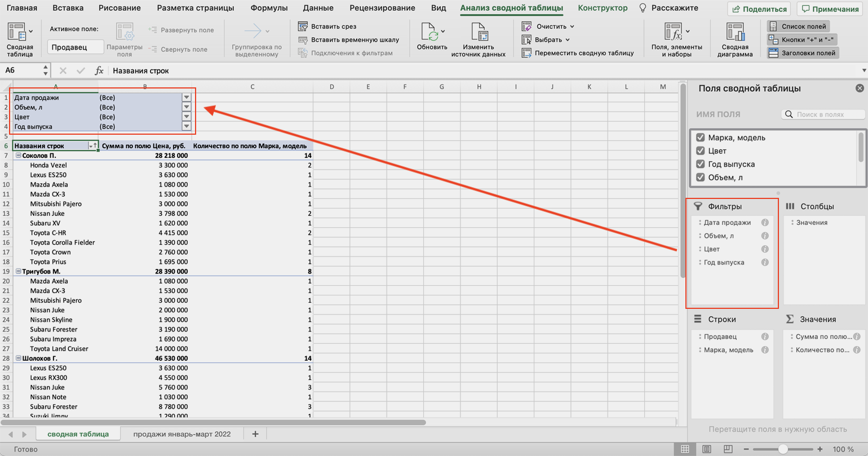Collapse the Соколов П. row group
The height and width of the screenshot is (456, 868).
point(18,156)
